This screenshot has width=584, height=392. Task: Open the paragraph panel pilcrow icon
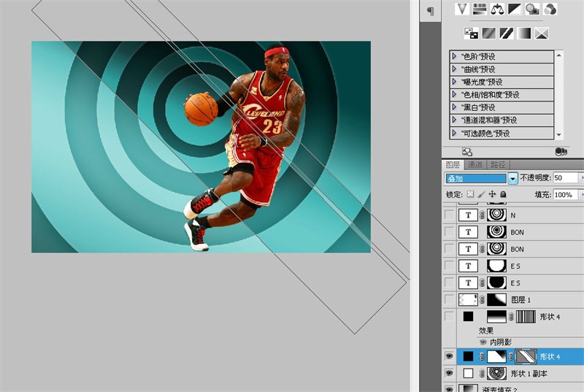tap(430, 10)
